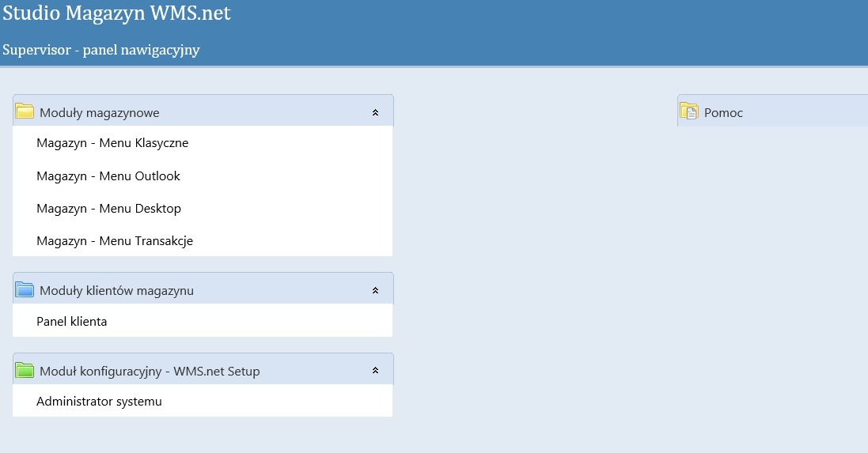The image size is (868, 453).
Task: Click the Moduły magazynowe header label
Action: tap(100, 113)
